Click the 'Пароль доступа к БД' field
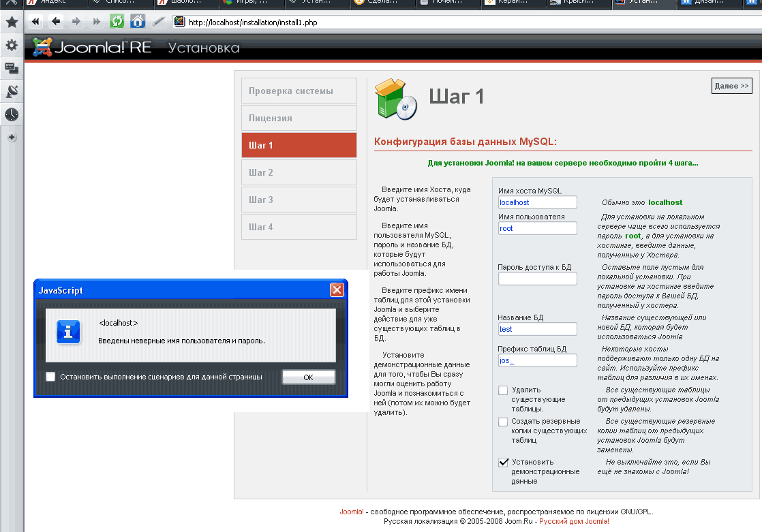This screenshot has height=532, width=762. tap(538, 279)
